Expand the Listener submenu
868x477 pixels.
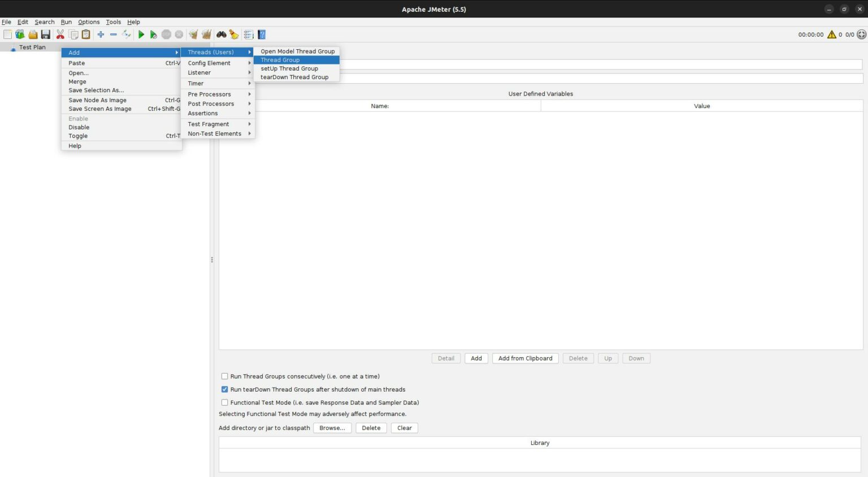[x=218, y=72]
